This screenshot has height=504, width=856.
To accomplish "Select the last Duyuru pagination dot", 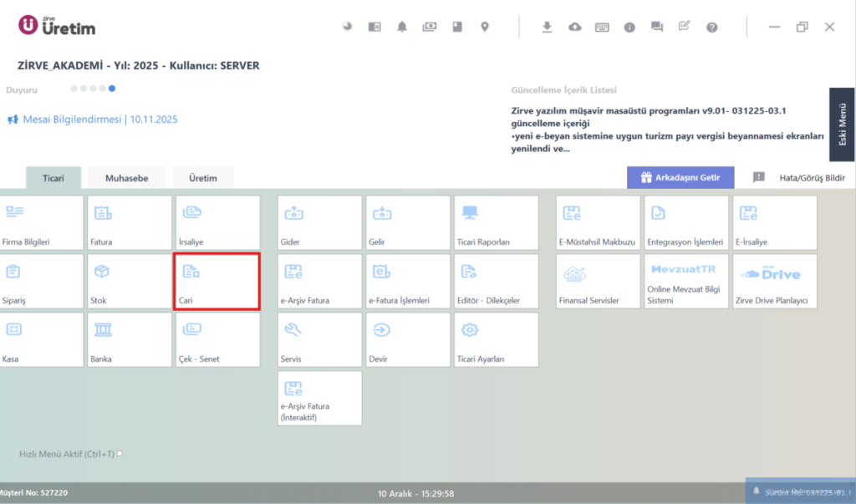I will point(112,89).
